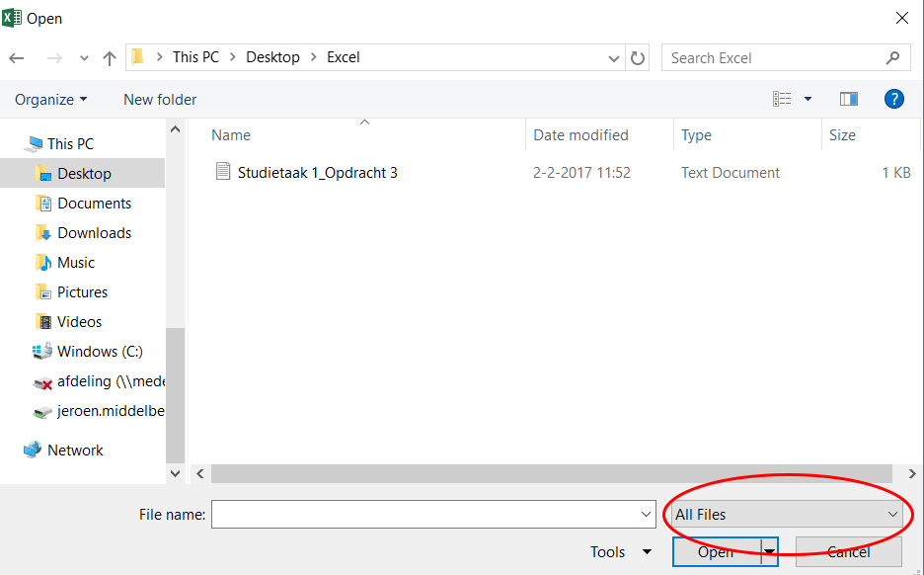Click in the File name field
Image resolution: width=924 pixels, height=575 pixels.
[424, 514]
